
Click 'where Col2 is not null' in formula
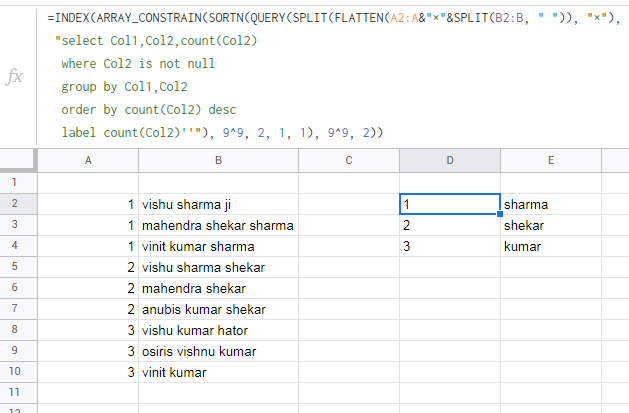[138, 63]
